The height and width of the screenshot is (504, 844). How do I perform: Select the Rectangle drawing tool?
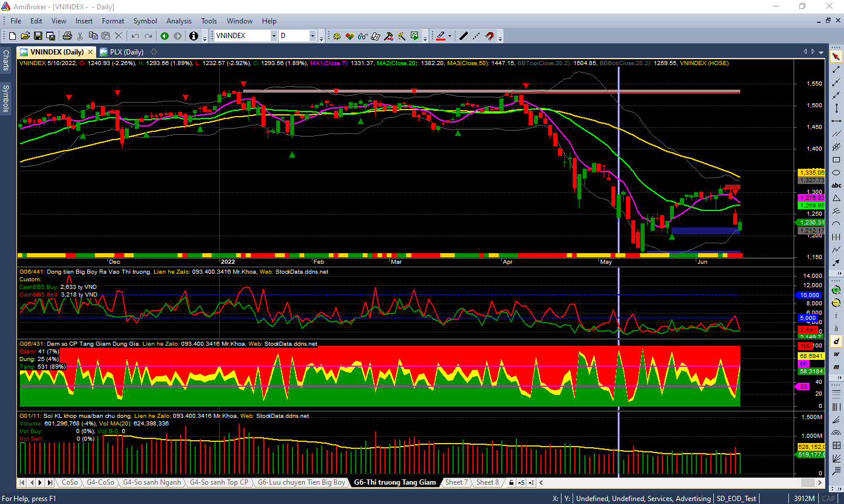(x=836, y=160)
